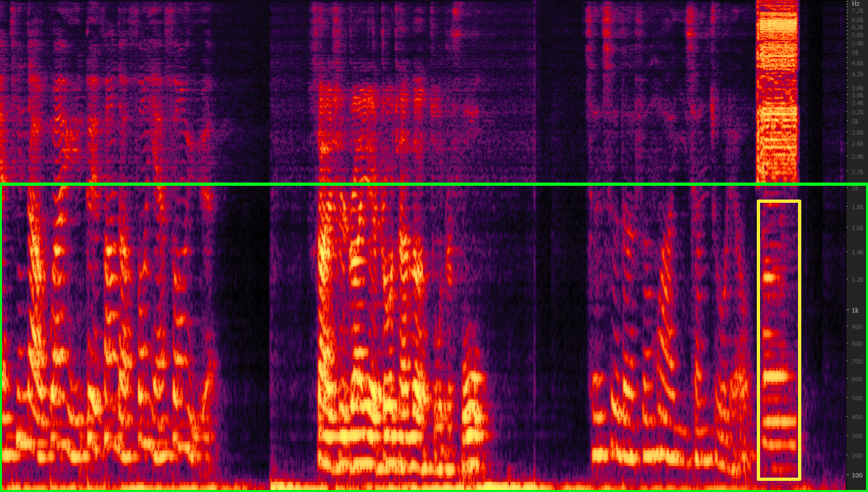Screen dimensions: 868x492
Task: Click the 5.4k frequency ruler label
Action: [856, 43]
